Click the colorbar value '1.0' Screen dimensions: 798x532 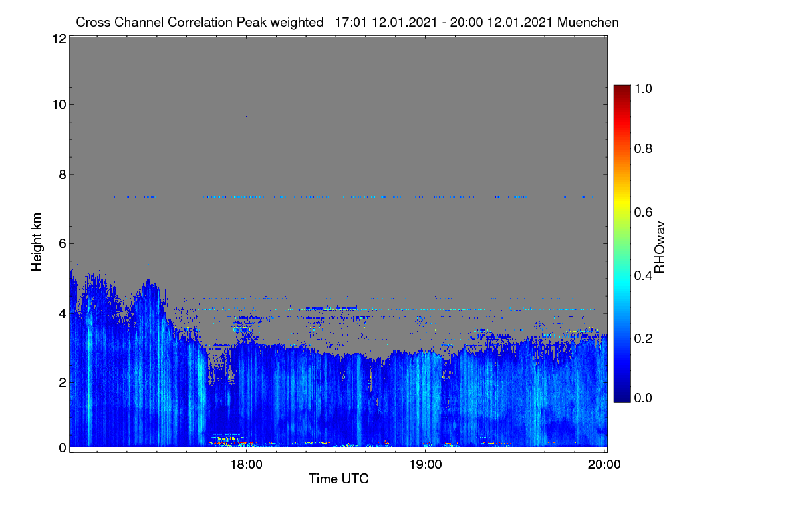(644, 88)
